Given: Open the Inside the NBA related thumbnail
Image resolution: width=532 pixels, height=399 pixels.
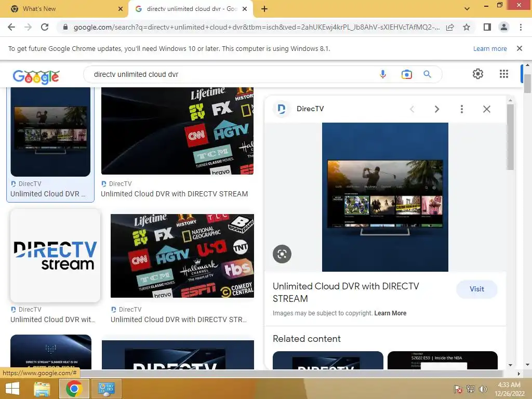Looking at the screenshot, I should point(443,361).
